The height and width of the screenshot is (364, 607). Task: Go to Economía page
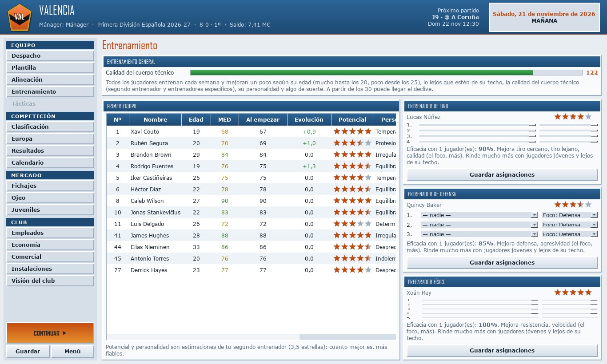(50, 245)
